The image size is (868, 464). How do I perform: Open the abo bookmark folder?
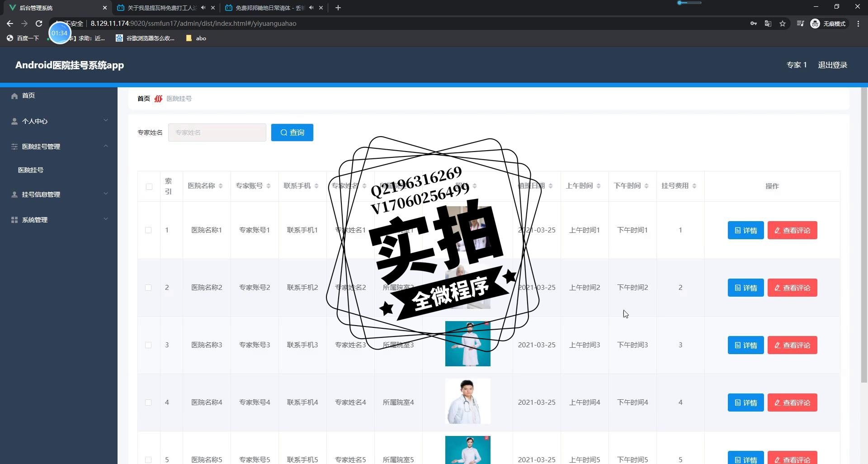point(196,38)
